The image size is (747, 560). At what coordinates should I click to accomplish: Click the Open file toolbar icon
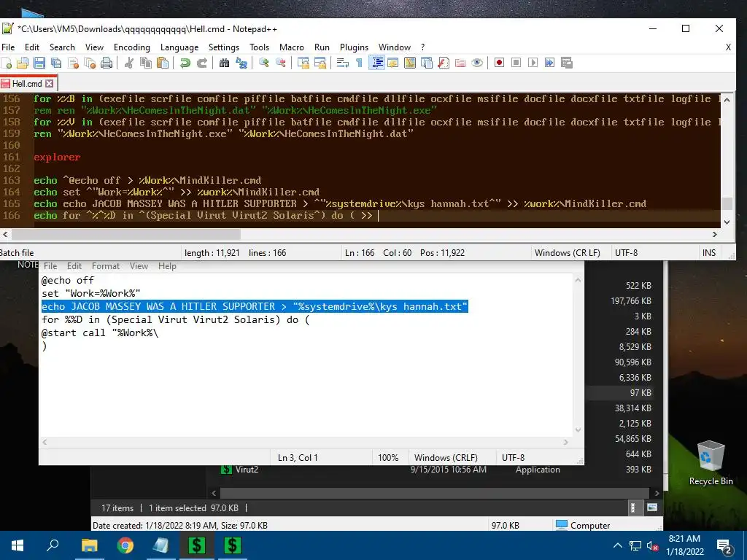(x=23, y=63)
